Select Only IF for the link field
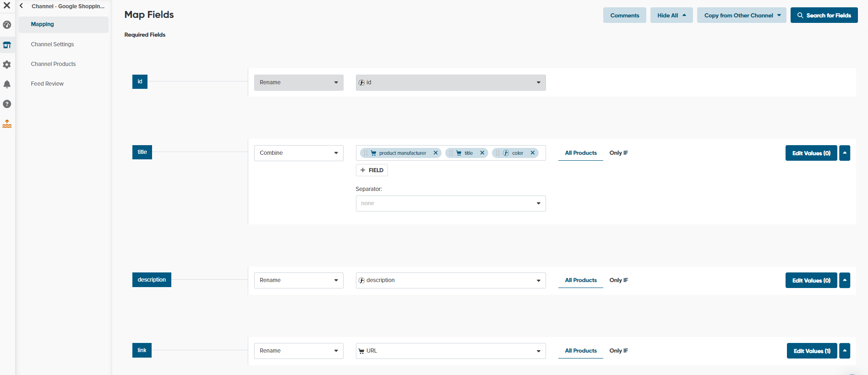The width and height of the screenshot is (868, 375). pos(618,351)
